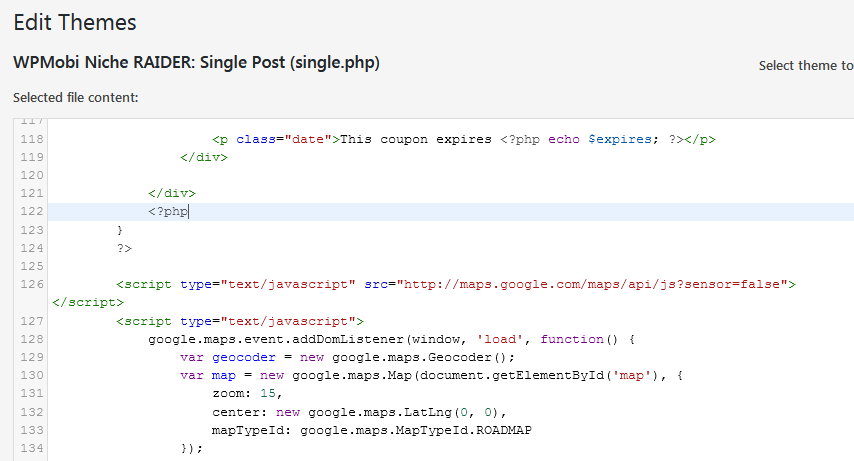Click line number 126 in the gutter
Viewport: 854px width, 461px height.
[x=32, y=284]
